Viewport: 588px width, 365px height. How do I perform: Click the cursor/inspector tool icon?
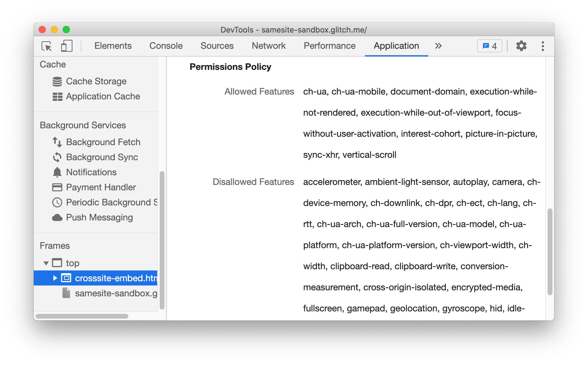[46, 46]
